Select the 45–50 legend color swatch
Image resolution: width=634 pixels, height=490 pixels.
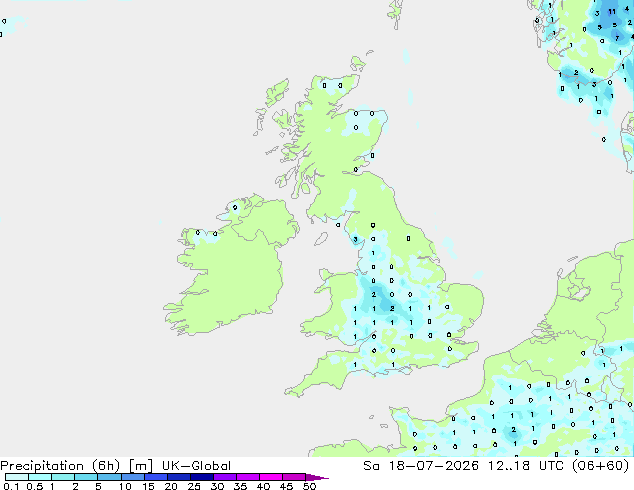[x=294, y=477]
